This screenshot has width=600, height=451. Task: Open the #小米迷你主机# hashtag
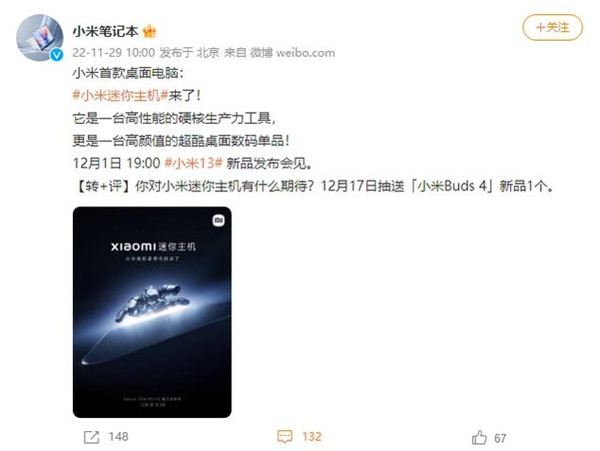(121, 95)
